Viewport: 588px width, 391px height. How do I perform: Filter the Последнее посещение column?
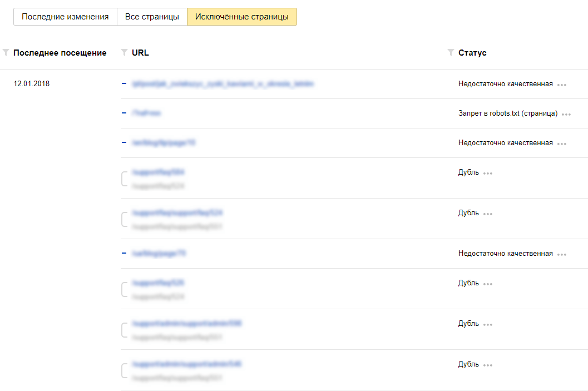(x=6, y=53)
